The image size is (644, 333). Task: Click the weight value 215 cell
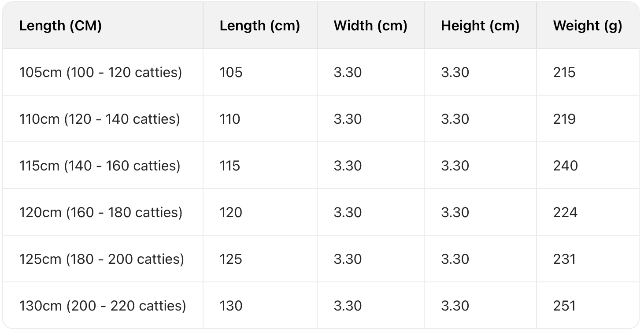coord(564,72)
